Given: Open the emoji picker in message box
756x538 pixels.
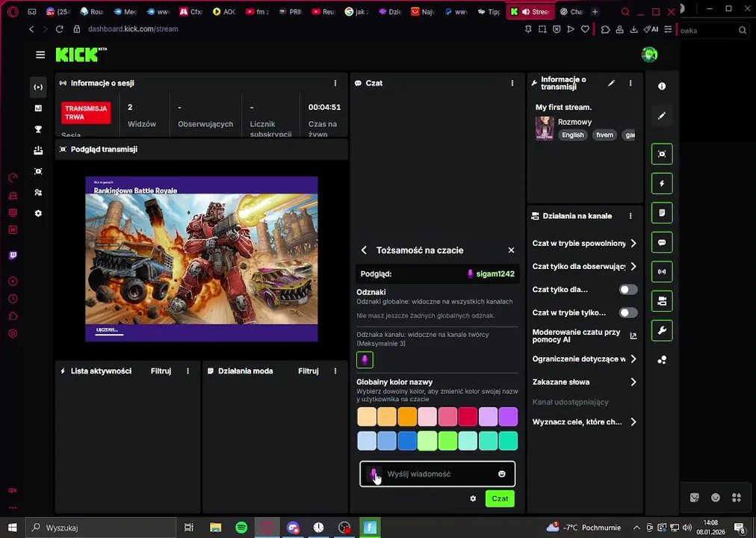Looking at the screenshot, I should point(502,474).
